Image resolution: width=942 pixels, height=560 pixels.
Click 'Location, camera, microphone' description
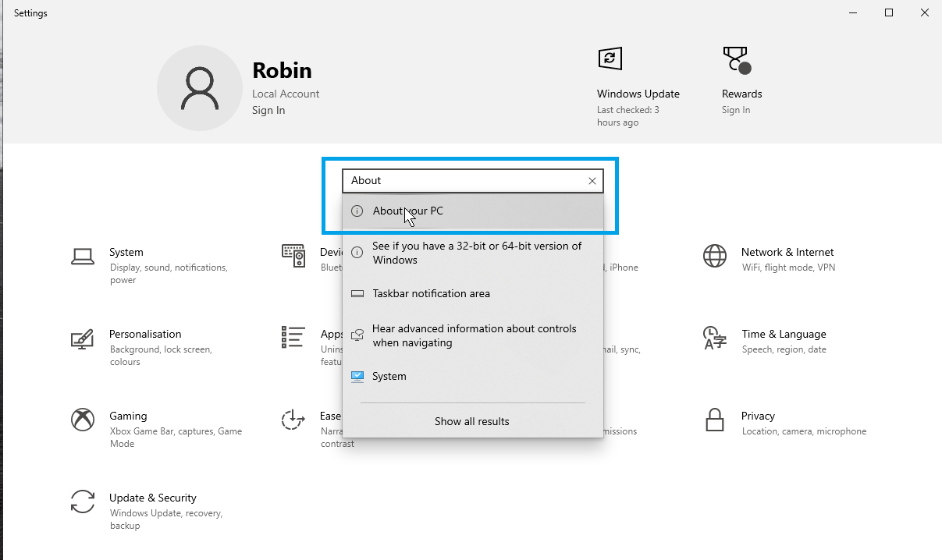click(x=804, y=431)
